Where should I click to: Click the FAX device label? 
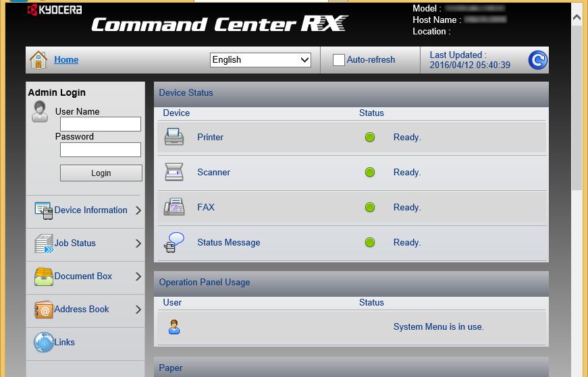coord(206,207)
